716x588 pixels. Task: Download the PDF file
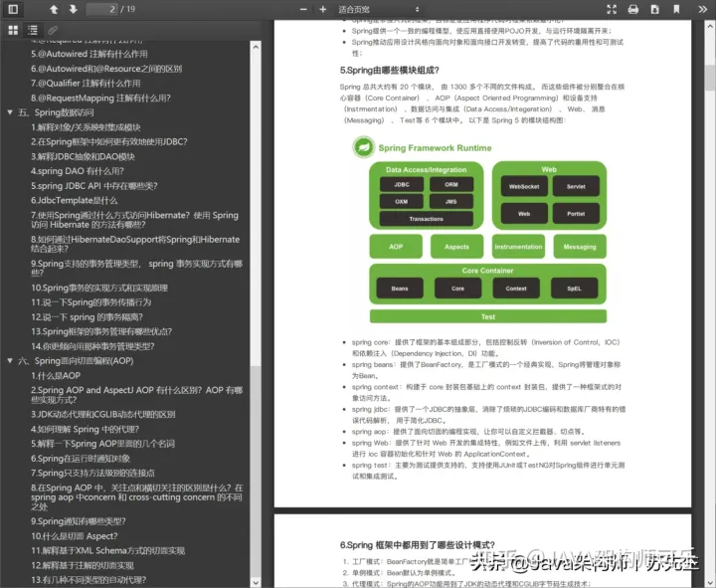point(654,9)
